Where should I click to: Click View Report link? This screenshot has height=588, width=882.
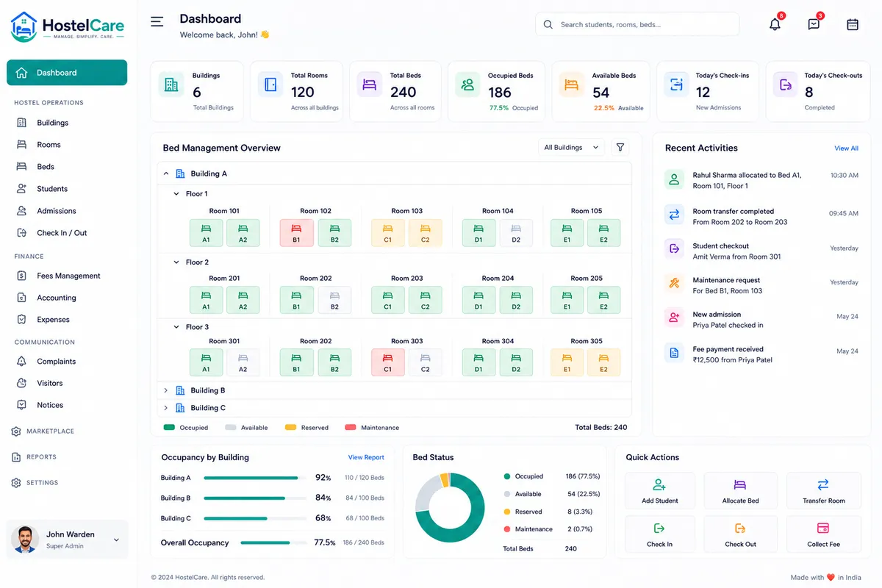pyautogui.click(x=366, y=457)
